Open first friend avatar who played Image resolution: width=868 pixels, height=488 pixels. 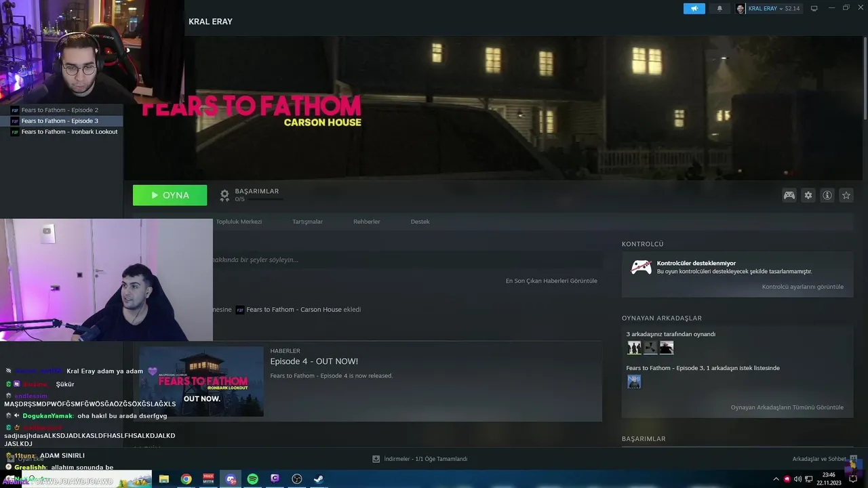point(634,348)
